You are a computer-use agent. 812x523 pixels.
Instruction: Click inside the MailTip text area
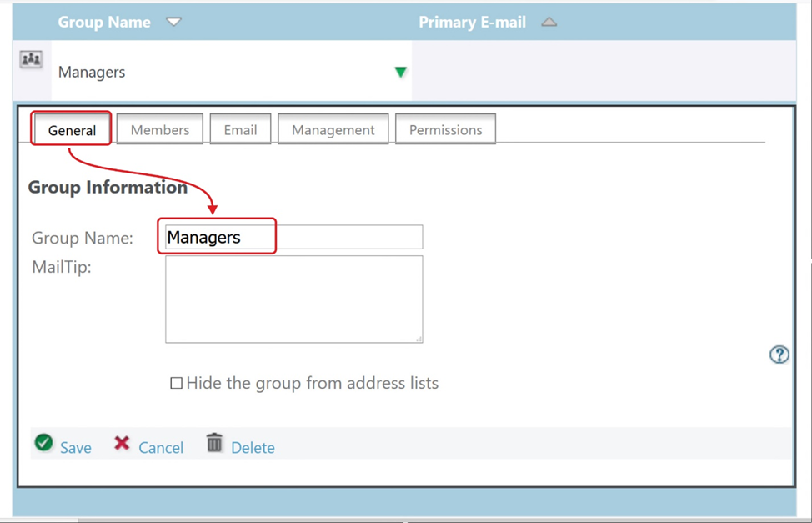(293, 299)
